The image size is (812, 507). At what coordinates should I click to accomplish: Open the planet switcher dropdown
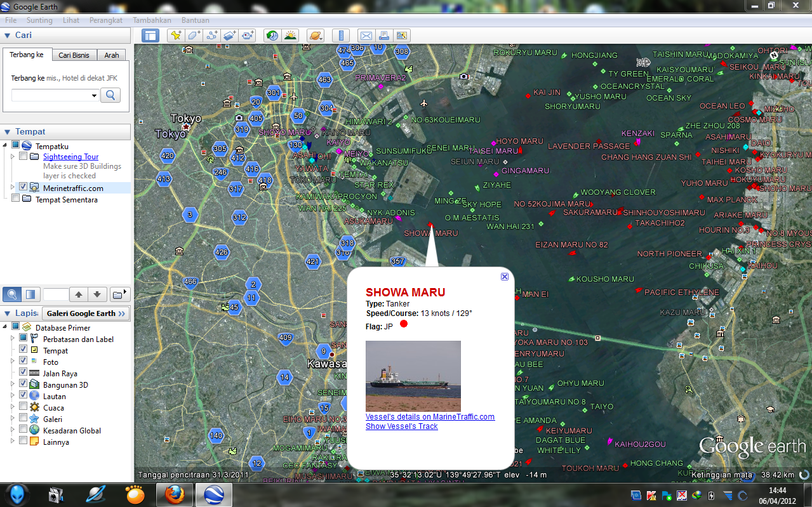[316, 36]
